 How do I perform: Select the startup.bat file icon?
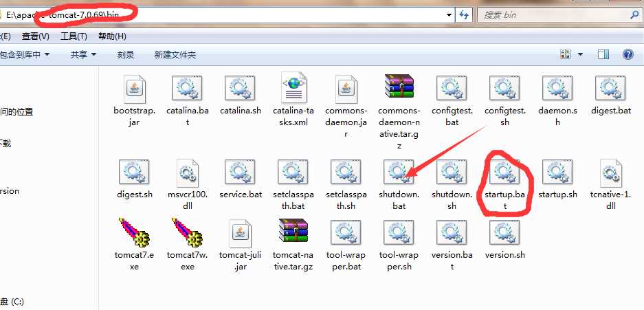point(504,172)
